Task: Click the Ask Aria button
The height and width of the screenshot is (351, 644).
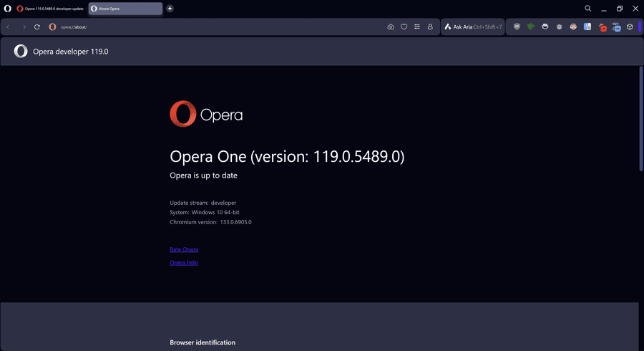Action: pyautogui.click(x=472, y=27)
